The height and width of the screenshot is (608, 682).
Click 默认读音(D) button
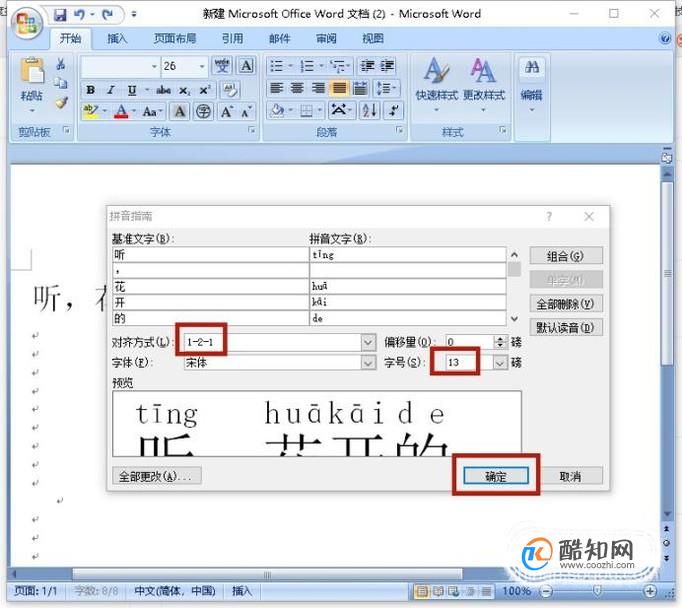(x=565, y=327)
